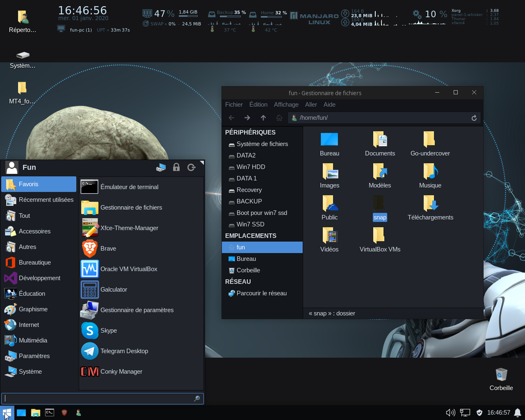This screenshot has height=420, width=525.
Task: Select Récemment utilisées category
Action: pos(39,199)
